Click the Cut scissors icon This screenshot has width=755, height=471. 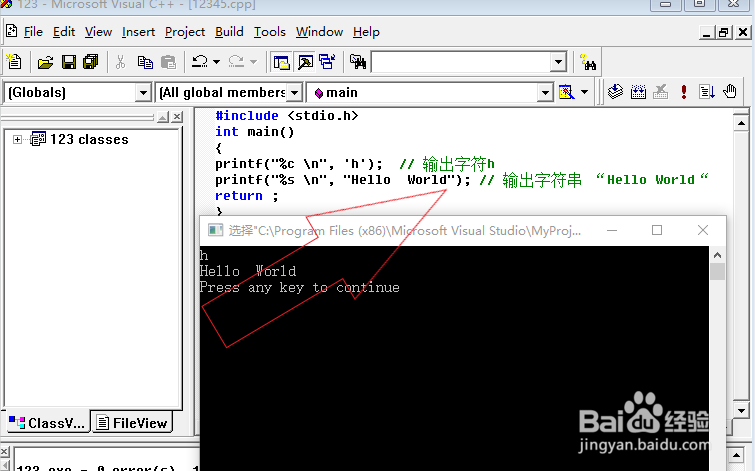(x=120, y=62)
